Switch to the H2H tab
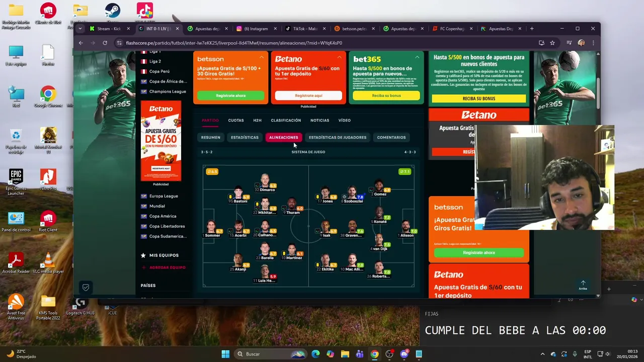The height and width of the screenshot is (362, 644). [x=257, y=120]
